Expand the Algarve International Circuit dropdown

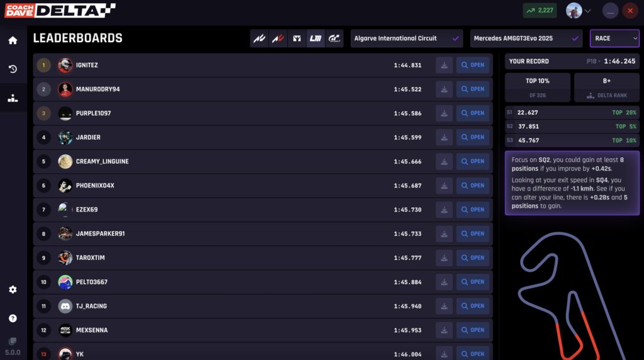point(406,38)
